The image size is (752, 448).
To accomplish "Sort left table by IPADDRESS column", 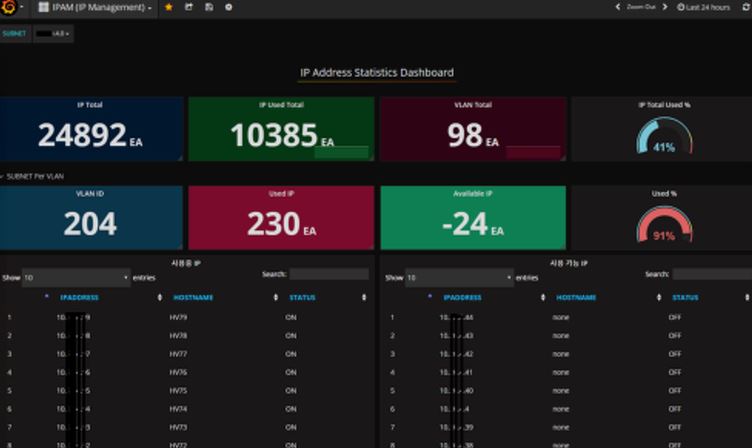I will 79,297.
